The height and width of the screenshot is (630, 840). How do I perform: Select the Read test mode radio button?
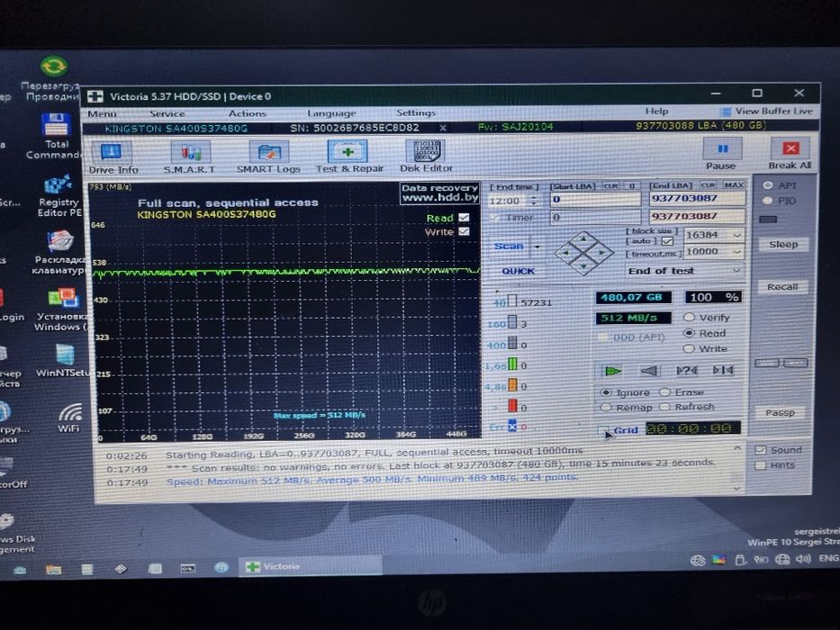point(689,333)
